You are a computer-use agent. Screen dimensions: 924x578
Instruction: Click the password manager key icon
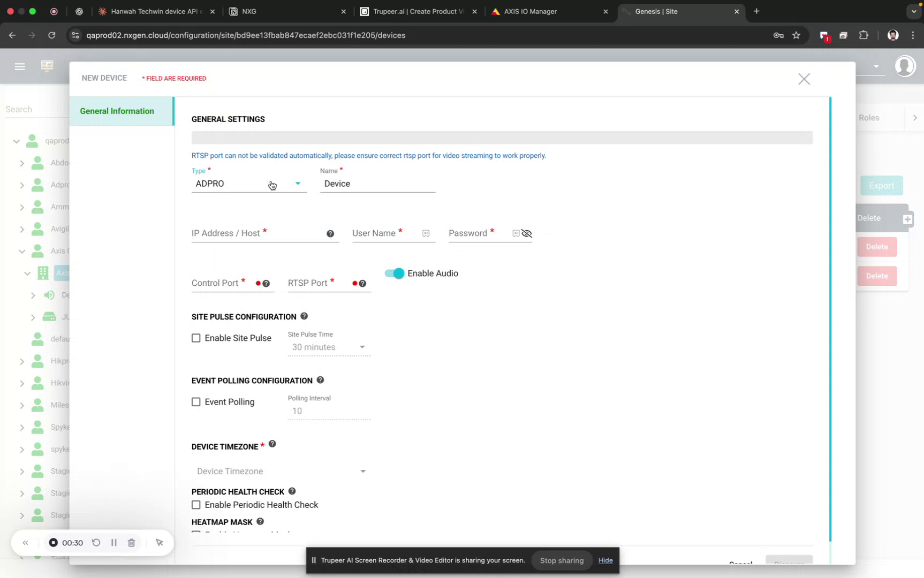click(x=778, y=35)
